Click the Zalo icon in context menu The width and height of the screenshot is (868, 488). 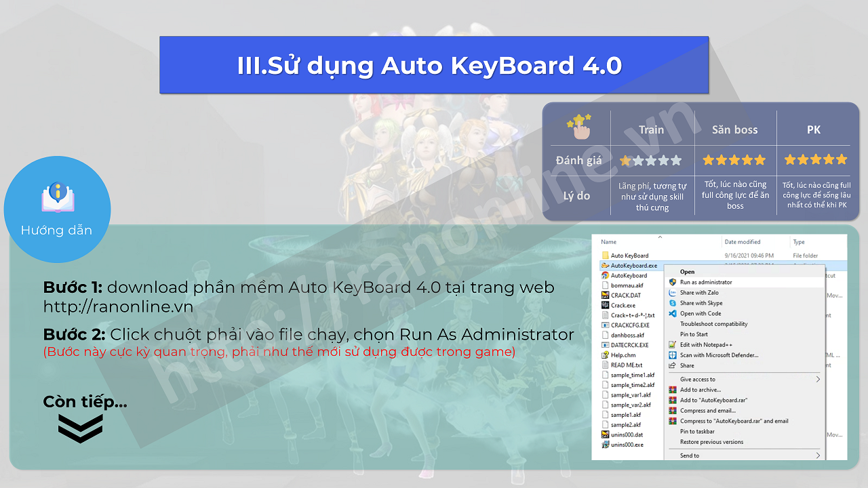pos(673,293)
